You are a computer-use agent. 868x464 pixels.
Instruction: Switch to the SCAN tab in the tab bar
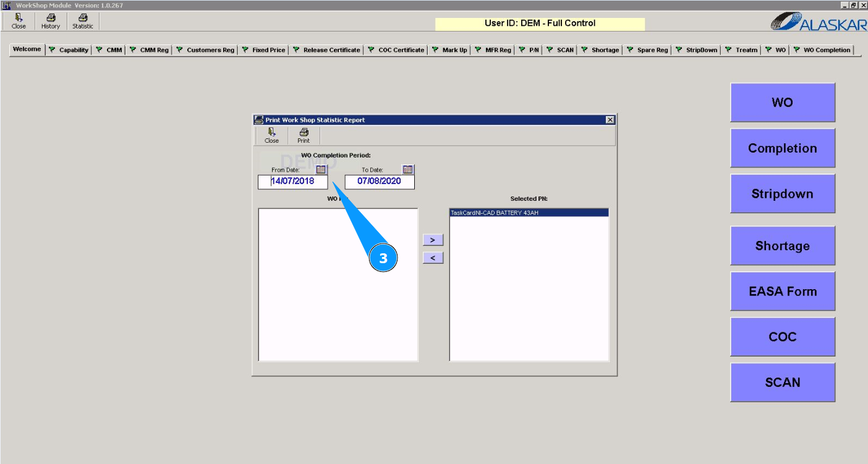coord(561,50)
